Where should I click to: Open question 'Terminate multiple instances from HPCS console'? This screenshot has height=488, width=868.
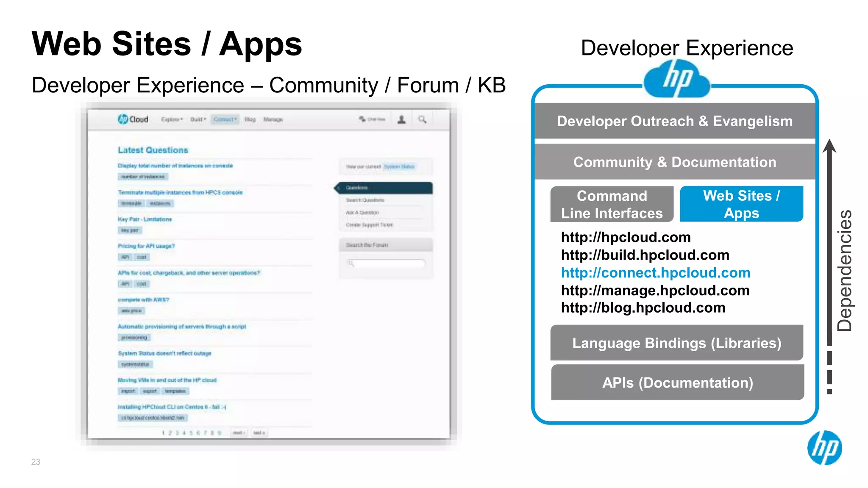coord(180,192)
